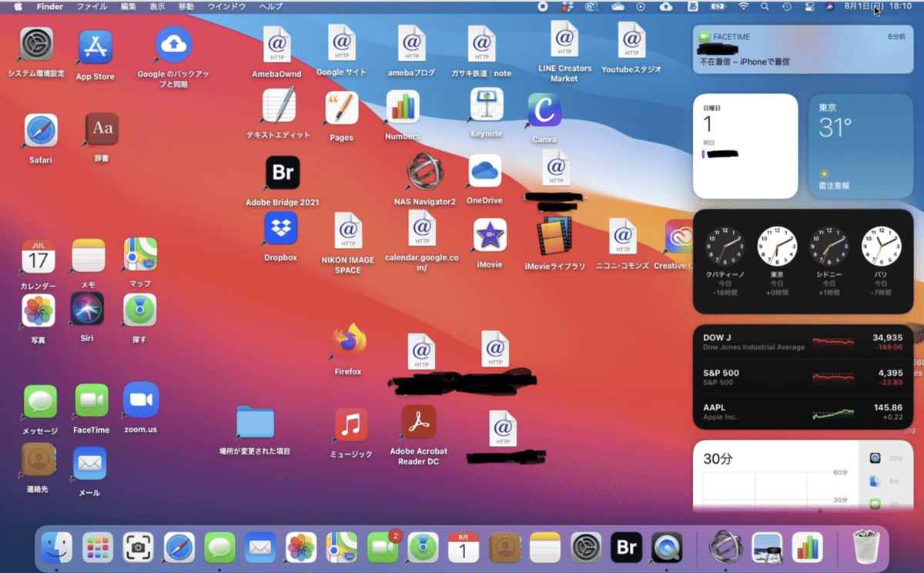Select the calendar.google.com shortcut
This screenshot has height=573, width=924.
coord(421,230)
